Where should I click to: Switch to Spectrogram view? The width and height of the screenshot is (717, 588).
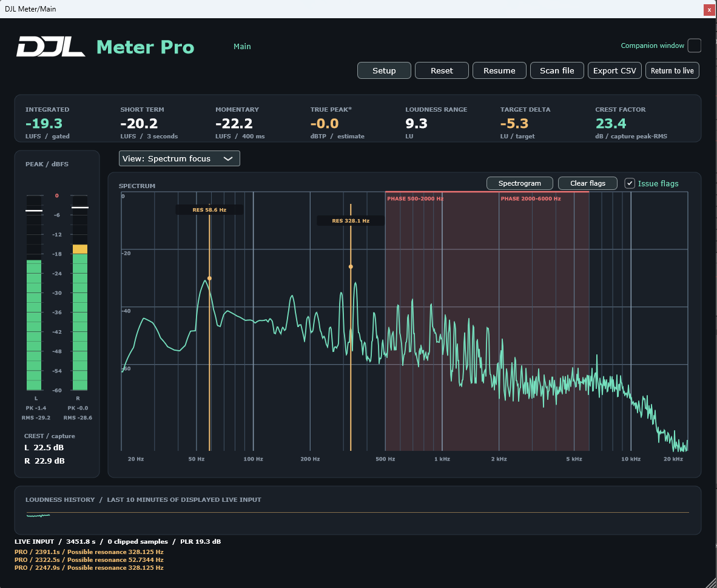519,183
